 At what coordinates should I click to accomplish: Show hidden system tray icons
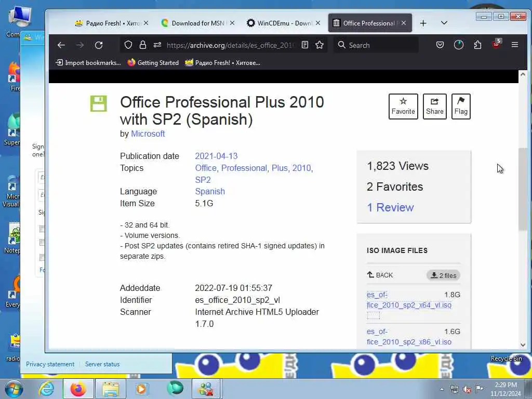click(x=442, y=389)
